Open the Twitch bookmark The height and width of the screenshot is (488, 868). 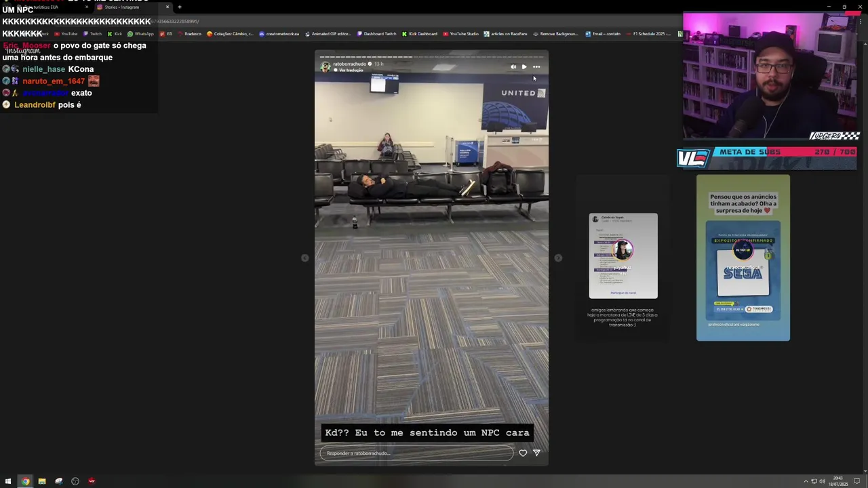click(92, 34)
